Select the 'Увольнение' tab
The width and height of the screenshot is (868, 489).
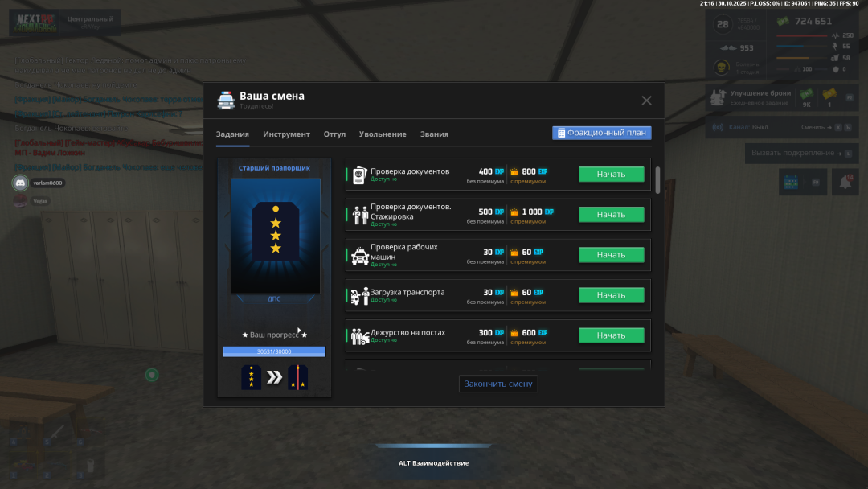click(383, 134)
